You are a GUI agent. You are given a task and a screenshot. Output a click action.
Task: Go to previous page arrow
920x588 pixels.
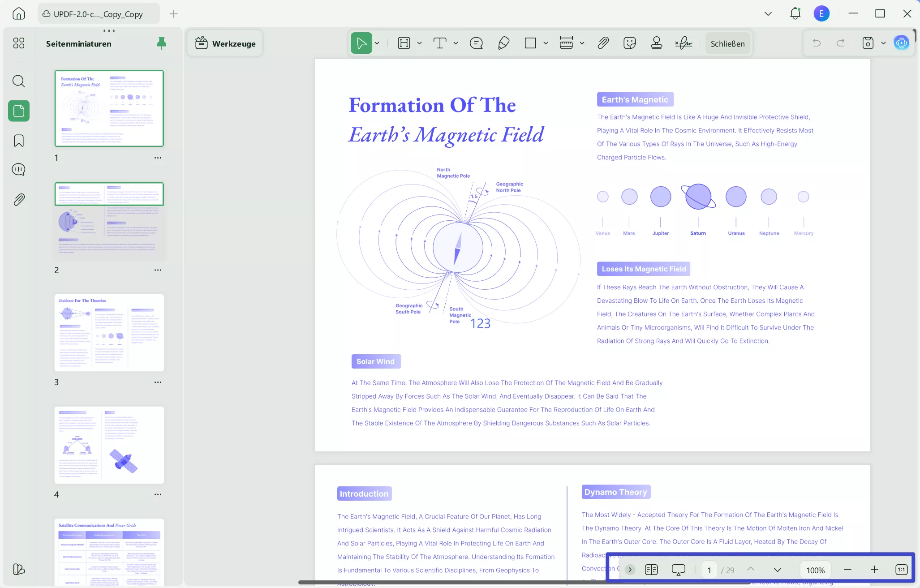tap(751, 569)
